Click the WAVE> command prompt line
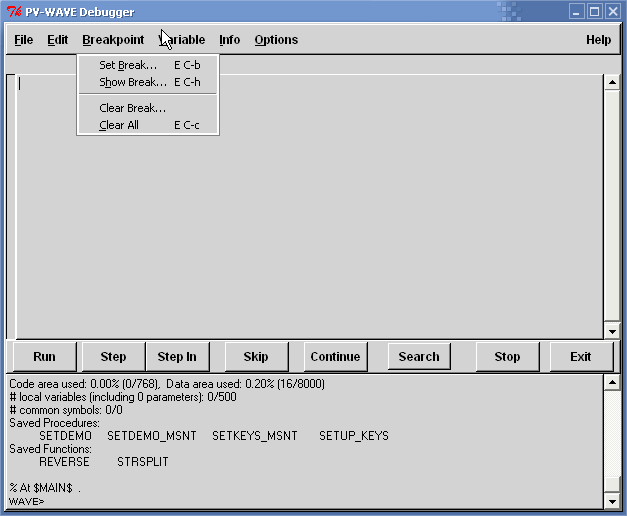627x516 pixels. [26, 501]
